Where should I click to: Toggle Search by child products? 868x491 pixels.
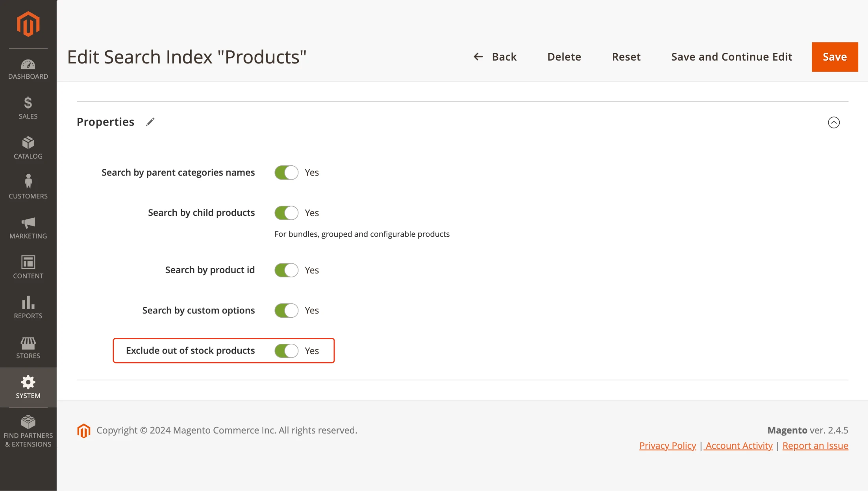tap(286, 212)
